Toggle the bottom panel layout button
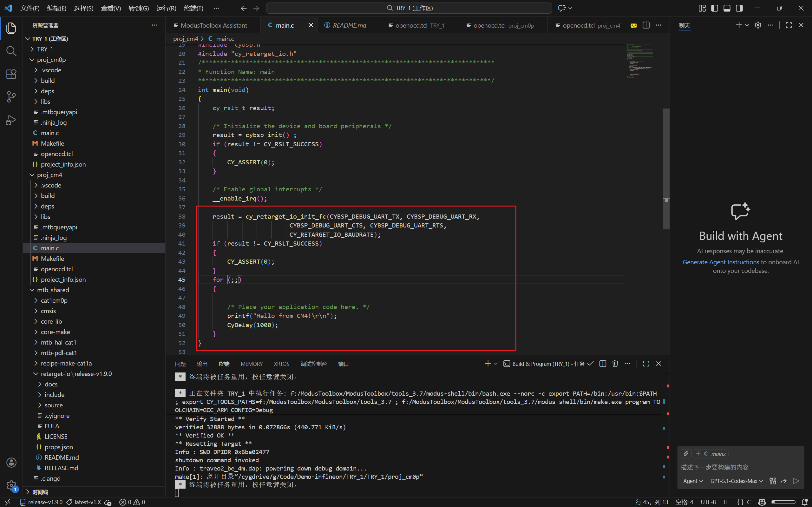The width and height of the screenshot is (812, 507). (727, 8)
